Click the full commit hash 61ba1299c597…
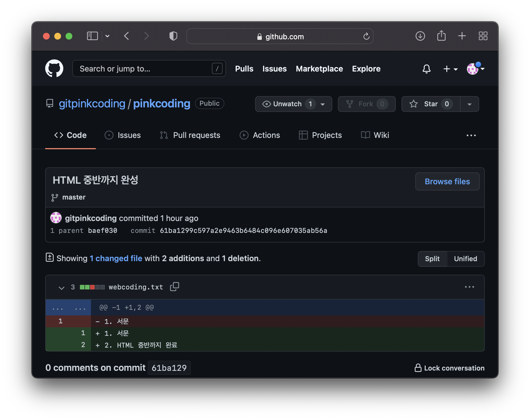The image size is (530, 420). (x=244, y=231)
